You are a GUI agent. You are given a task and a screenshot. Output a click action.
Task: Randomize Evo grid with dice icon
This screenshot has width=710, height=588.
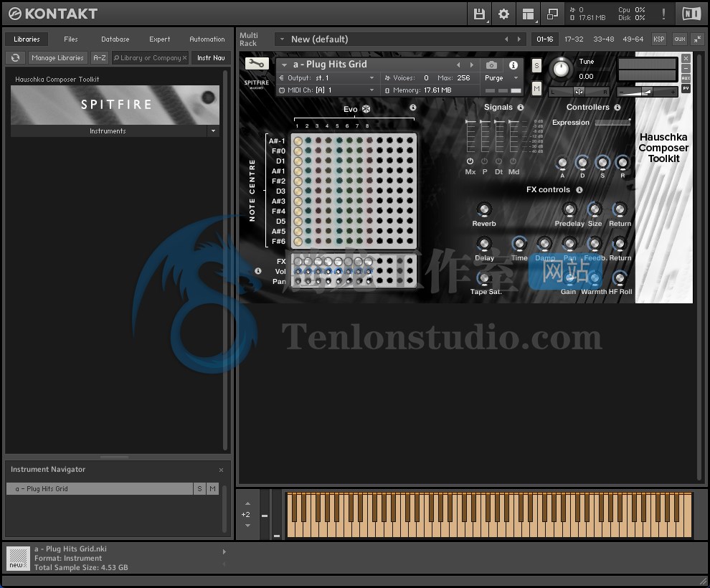click(x=366, y=109)
